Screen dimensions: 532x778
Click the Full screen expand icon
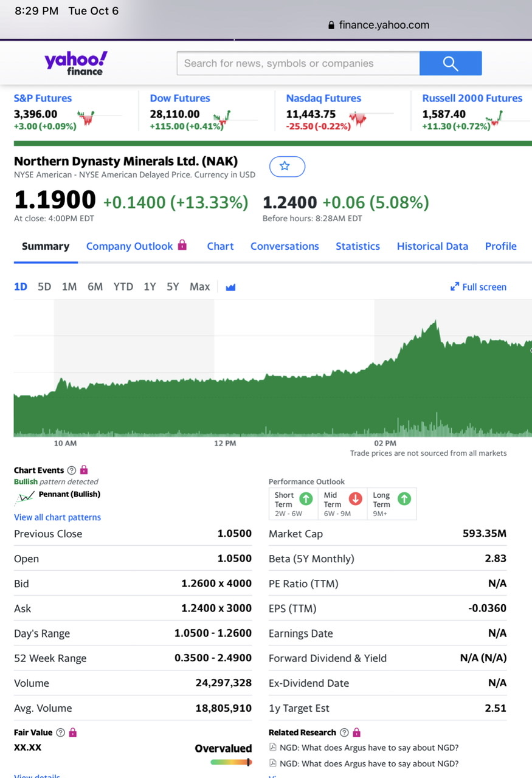[454, 287]
